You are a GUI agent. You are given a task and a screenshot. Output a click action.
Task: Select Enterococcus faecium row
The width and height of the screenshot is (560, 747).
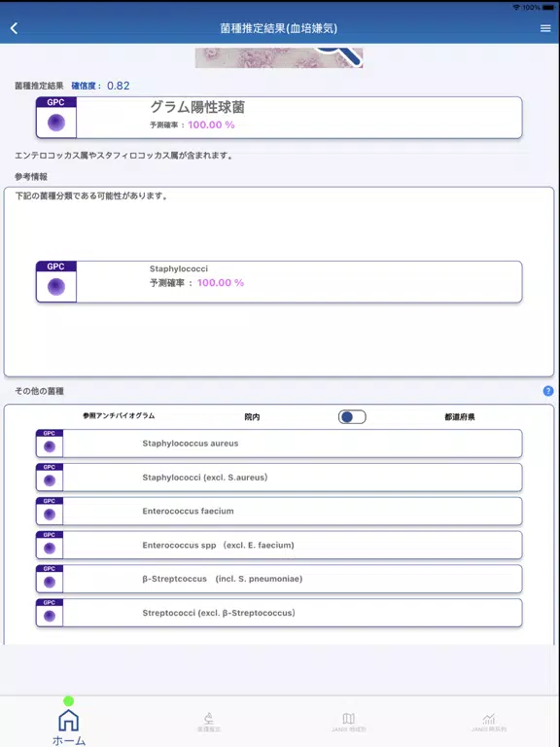[279, 512]
